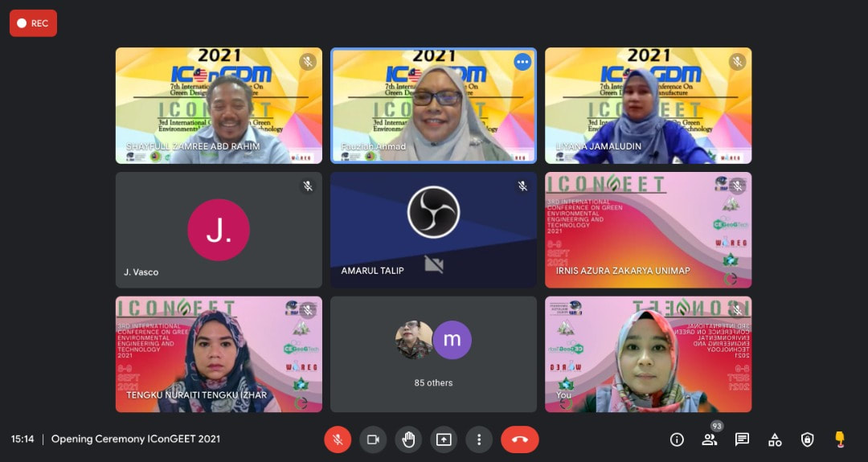Toggle the camera on or off
The image size is (868, 462).
click(373, 440)
